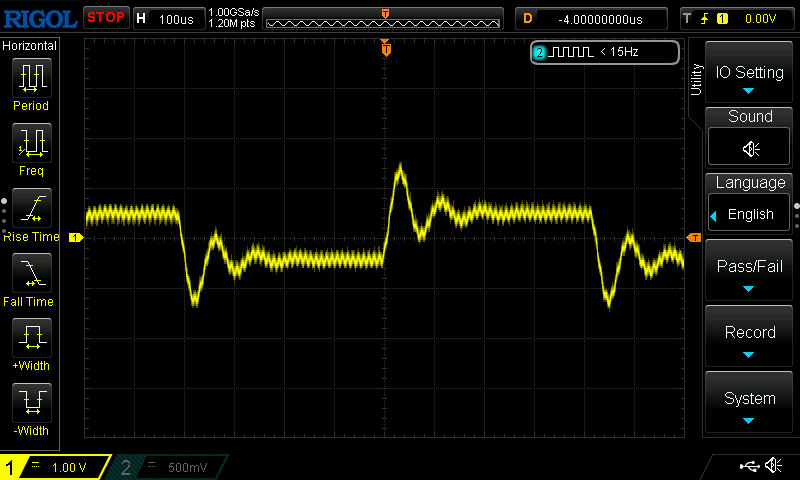The width and height of the screenshot is (800, 480).
Task: Click the channel 1 ground level marker
Action: 76,237
